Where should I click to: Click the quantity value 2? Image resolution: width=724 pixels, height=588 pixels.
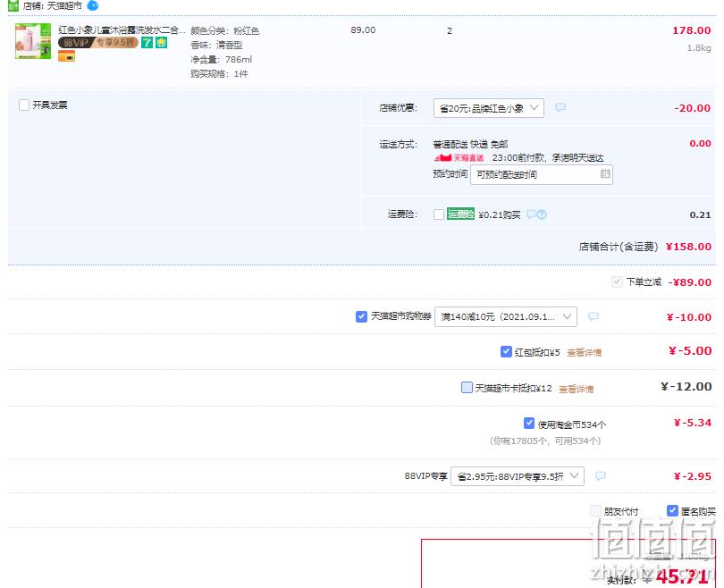coord(450,31)
